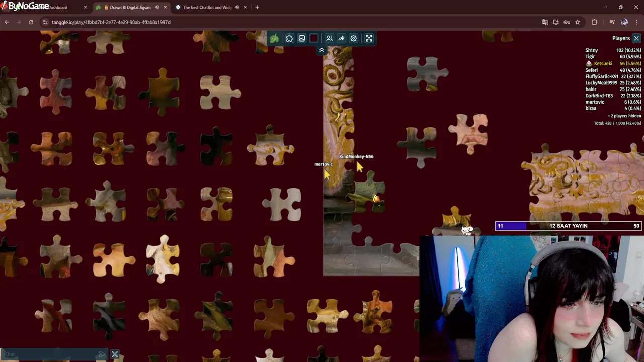Click the Total 428 / 1,008 progress text

click(617, 123)
